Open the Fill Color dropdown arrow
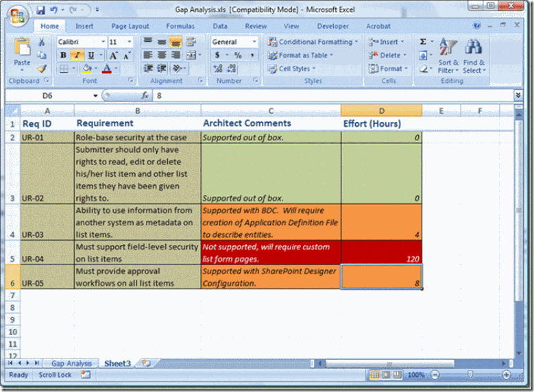Image resolution: width=534 pixels, height=392 pixels. [96, 69]
